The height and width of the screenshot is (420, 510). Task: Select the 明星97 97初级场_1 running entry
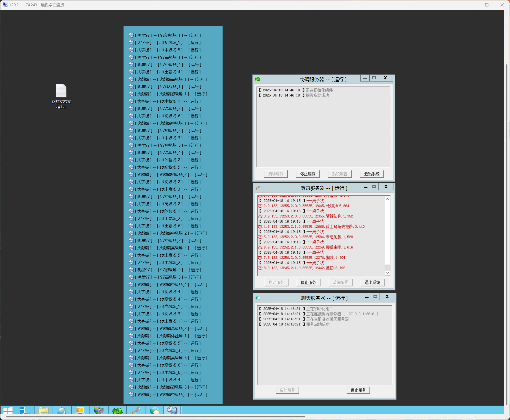tap(168, 35)
